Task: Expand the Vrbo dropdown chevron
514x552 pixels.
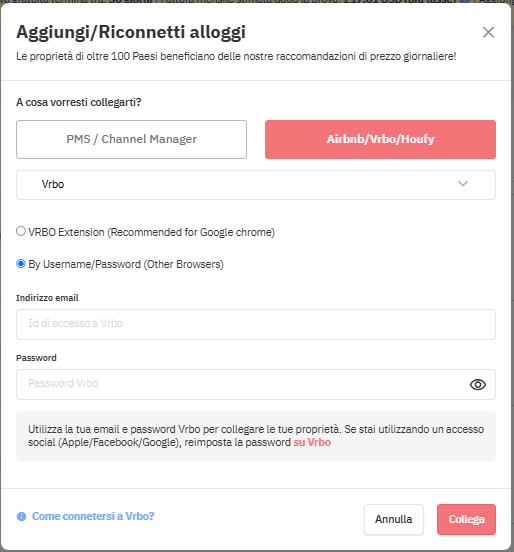Action: click(463, 184)
